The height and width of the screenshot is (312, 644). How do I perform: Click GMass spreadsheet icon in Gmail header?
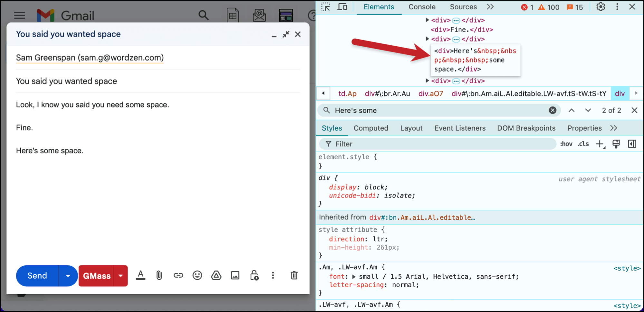233,15
